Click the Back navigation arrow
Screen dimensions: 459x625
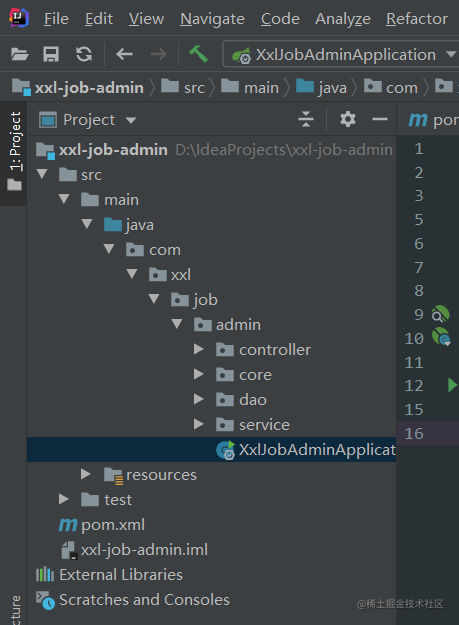coord(124,54)
